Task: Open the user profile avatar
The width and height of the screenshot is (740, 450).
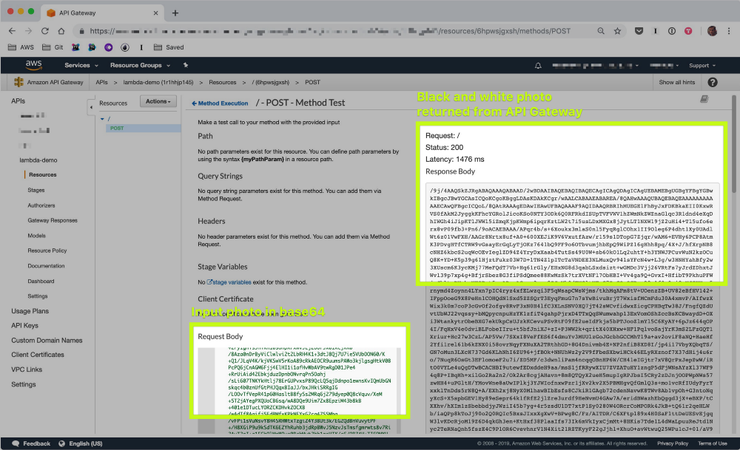Action: point(712,31)
